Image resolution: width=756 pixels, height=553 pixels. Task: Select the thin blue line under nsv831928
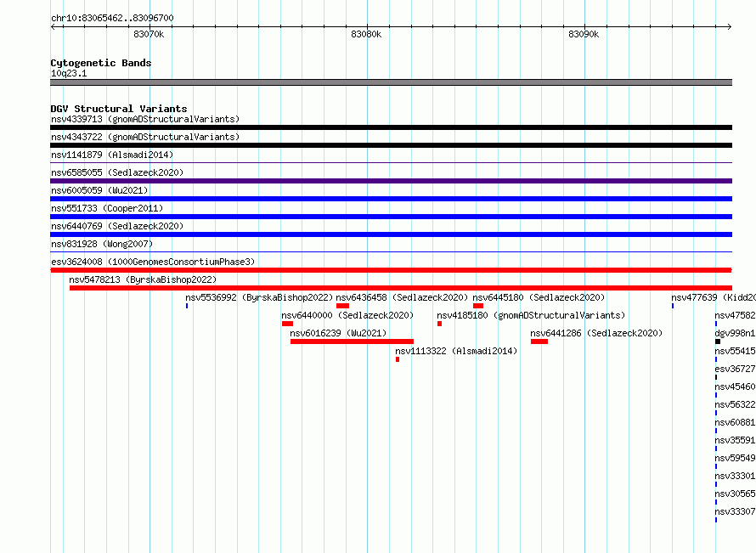(391, 252)
